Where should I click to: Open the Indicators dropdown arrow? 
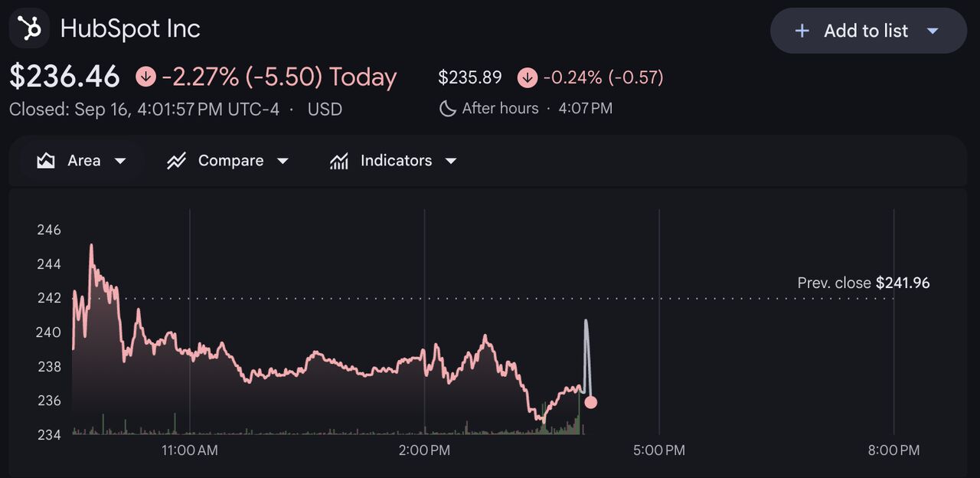[x=451, y=161]
